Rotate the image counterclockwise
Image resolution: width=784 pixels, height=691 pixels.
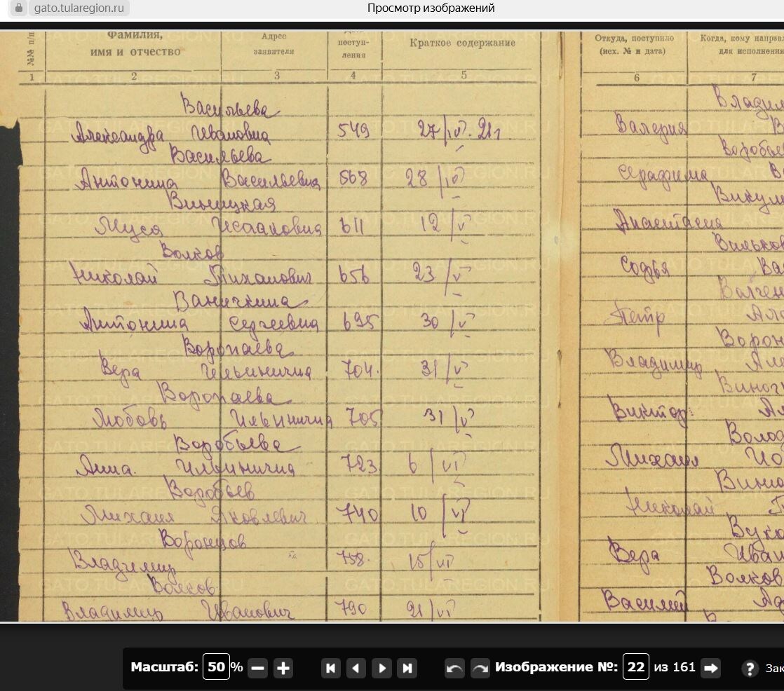coord(454,668)
